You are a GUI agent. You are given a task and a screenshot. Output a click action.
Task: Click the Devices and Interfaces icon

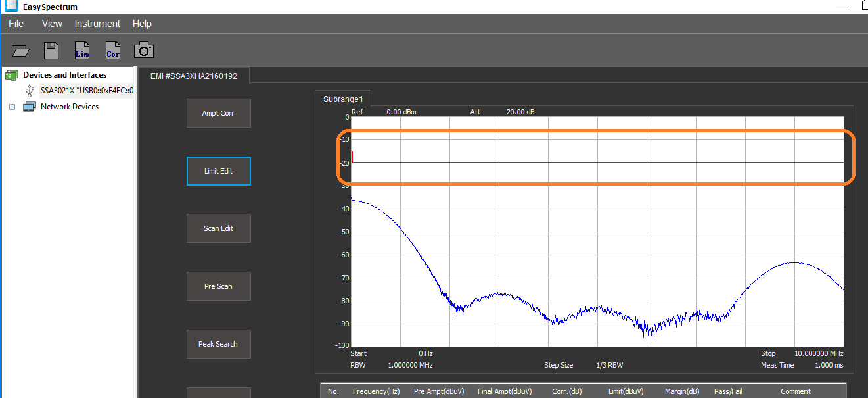[x=11, y=75]
